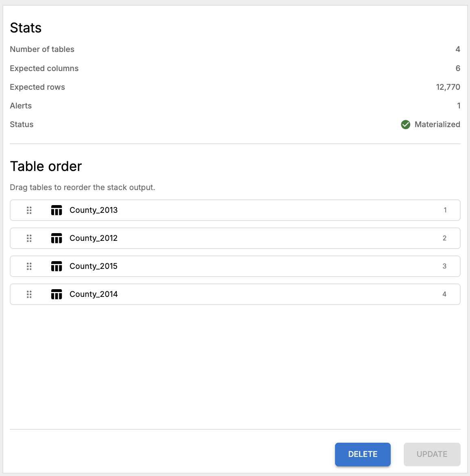Click the DELETE button
This screenshot has width=470, height=476.
pos(363,454)
